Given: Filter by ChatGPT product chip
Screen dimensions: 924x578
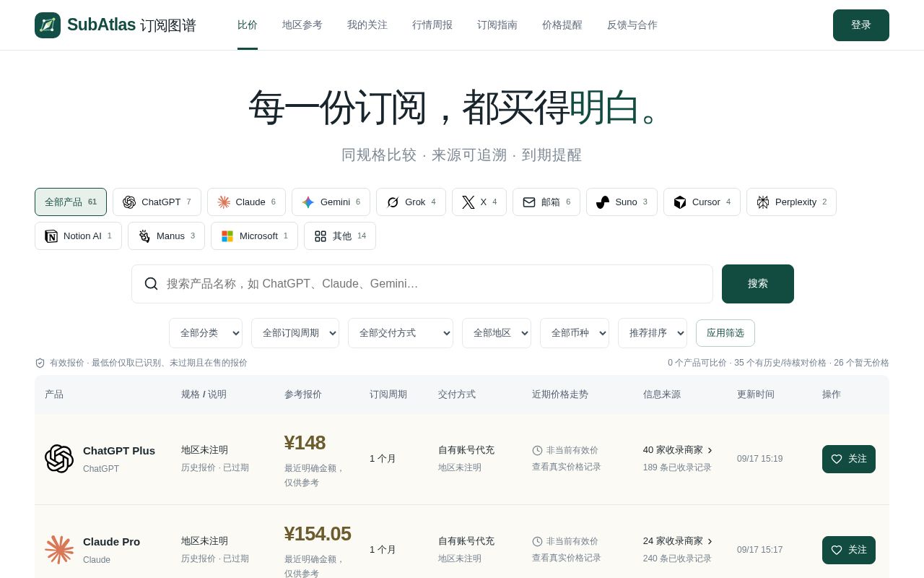Looking at the screenshot, I should tap(157, 202).
